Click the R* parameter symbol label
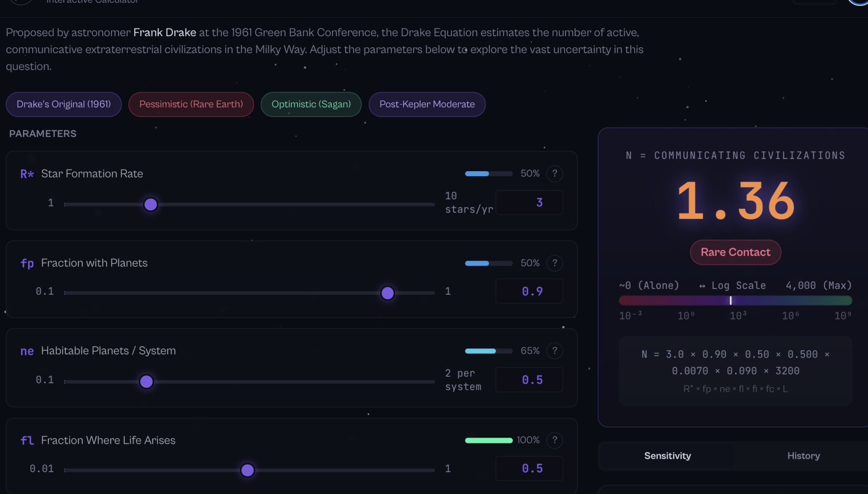Viewport: 868px width, 494px height. pyautogui.click(x=26, y=174)
